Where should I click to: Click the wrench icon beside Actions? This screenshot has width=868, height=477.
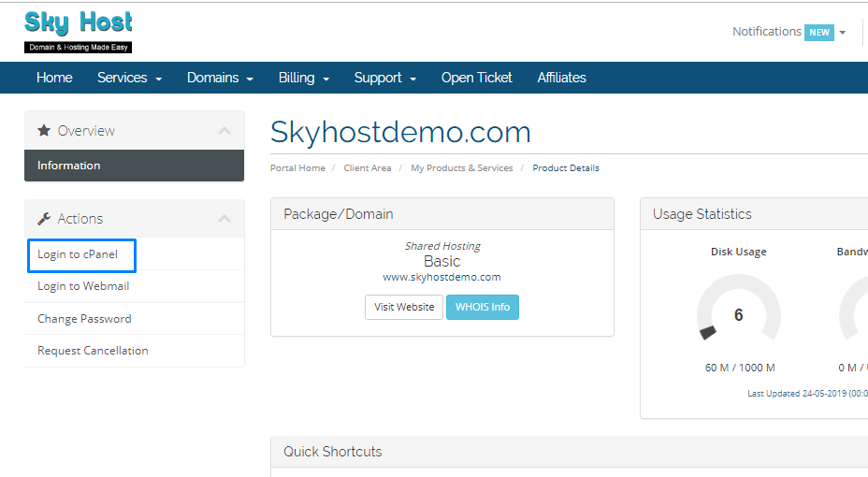click(44, 219)
